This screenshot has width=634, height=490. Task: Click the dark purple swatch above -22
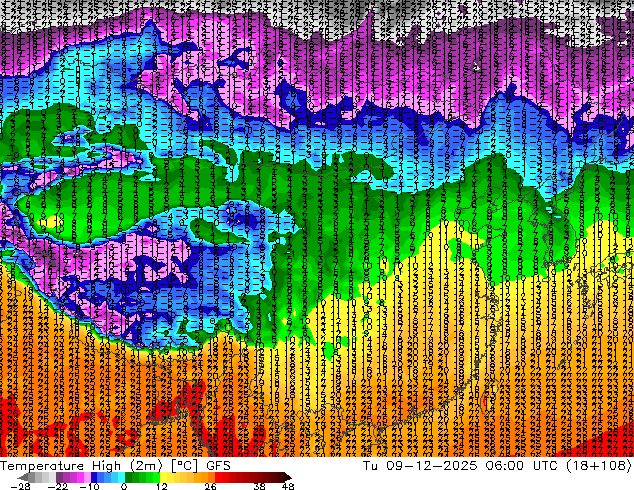click(59, 477)
